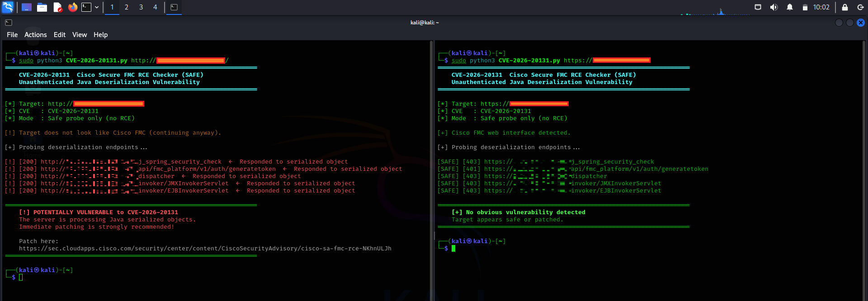Open the Actions menu
The height and width of the screenshot is (301, 868).
point(36,35)
